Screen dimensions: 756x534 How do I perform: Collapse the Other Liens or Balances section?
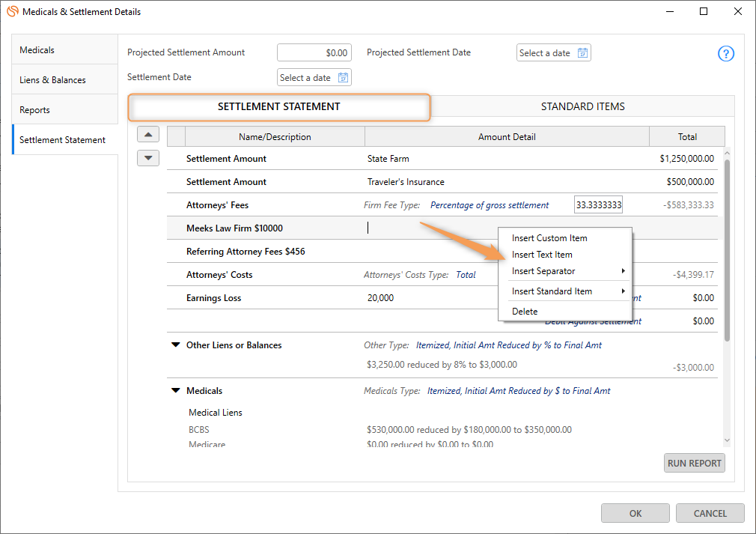[176, 345]
